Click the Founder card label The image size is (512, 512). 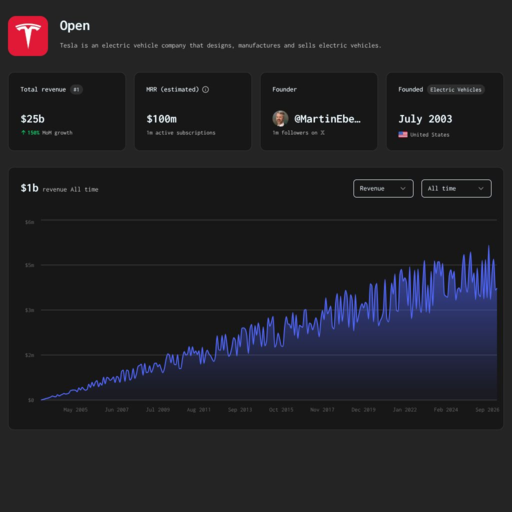click(284, 89)
